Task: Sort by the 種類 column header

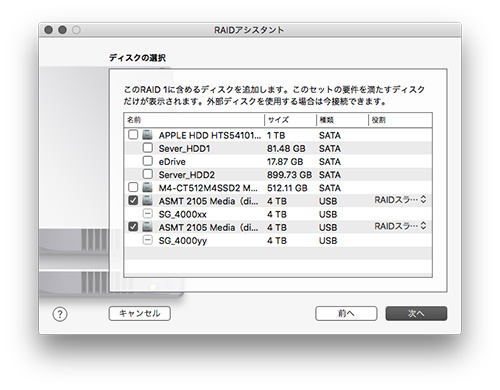Action: click(x=342, y=120)
